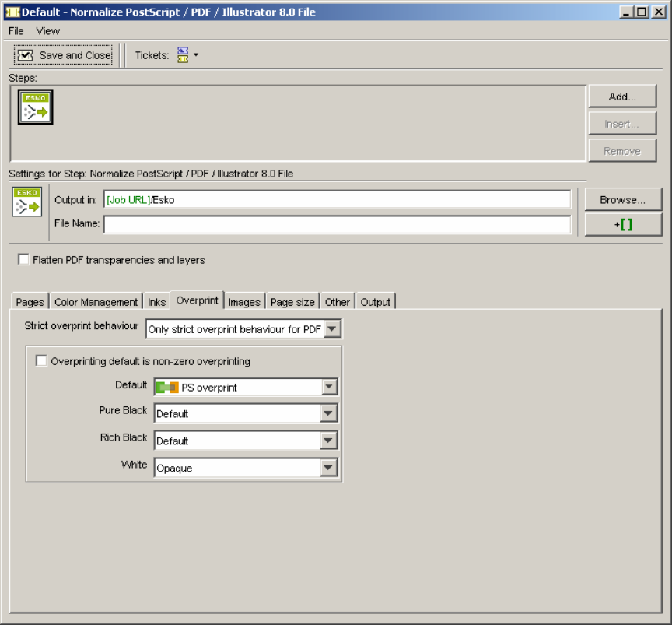Switch to the Other tab
Image resolution: width=672 pixels, height=625 pixels.
coord(338,302)
